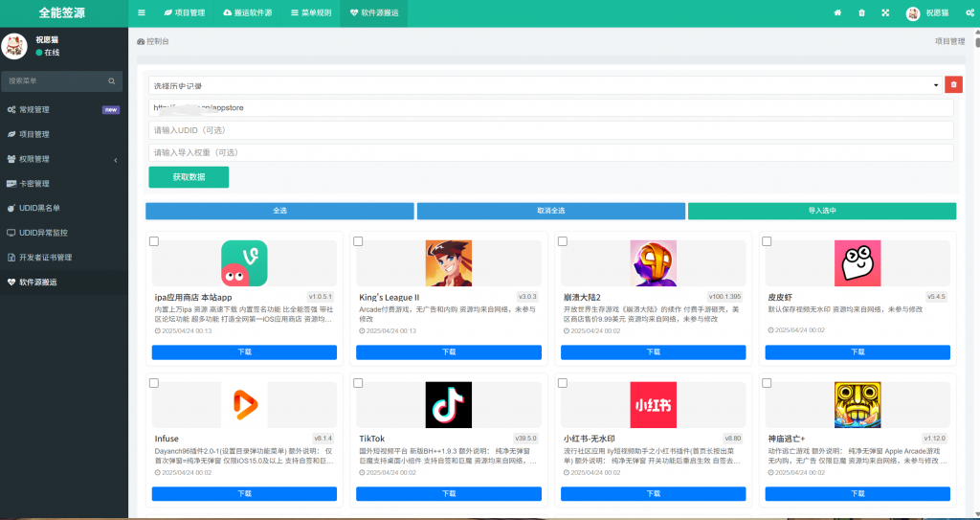This screenshot has width=980, height=520.
Task: Open 项目管理 in the sidebar
Action: 64,134
